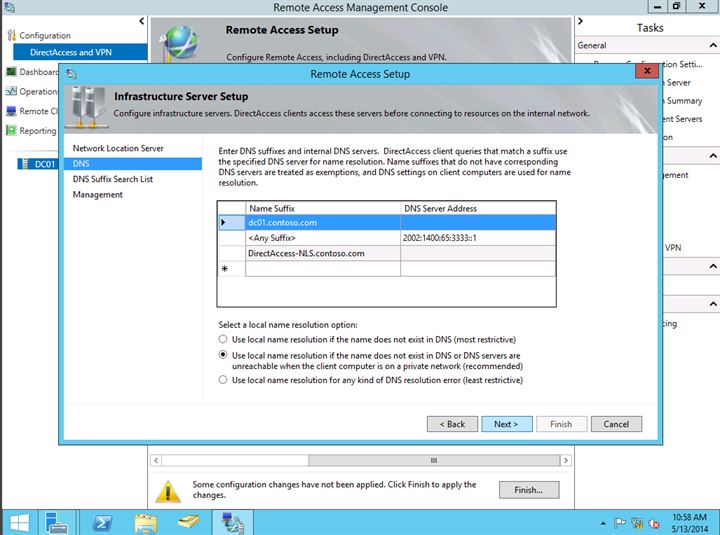Image resolution: width=720 pixels, height=535 pixels.
Task: Launch Server Manager from the taskbar
Action: [x=57, y=523]
